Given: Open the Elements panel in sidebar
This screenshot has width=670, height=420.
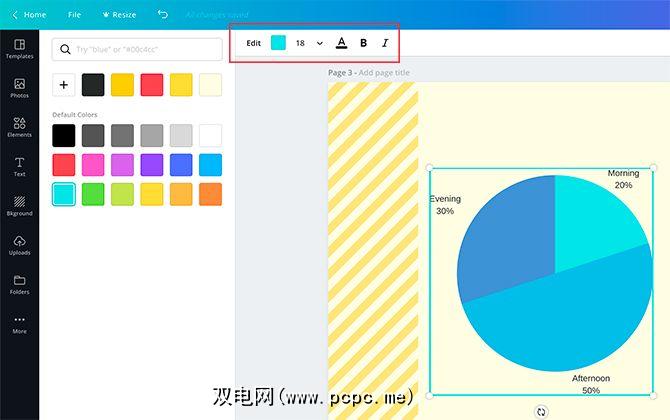Looking at the screenshot, I should coord(19,127).
